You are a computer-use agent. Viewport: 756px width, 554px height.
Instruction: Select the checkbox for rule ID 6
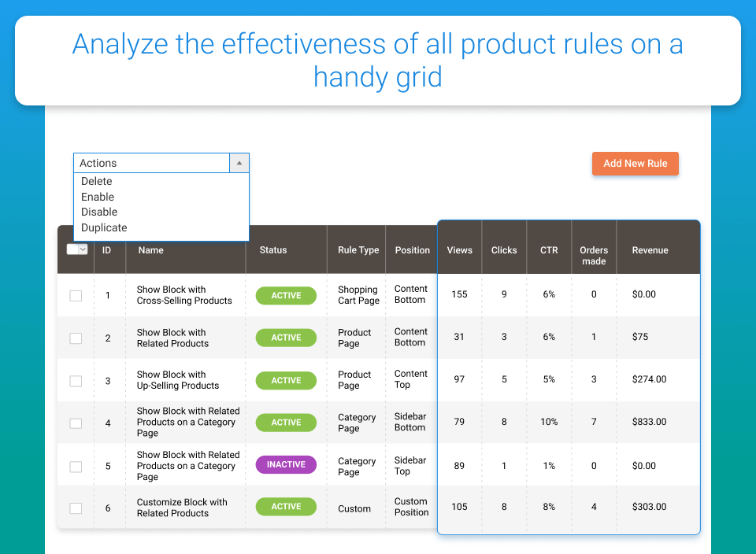76,508
